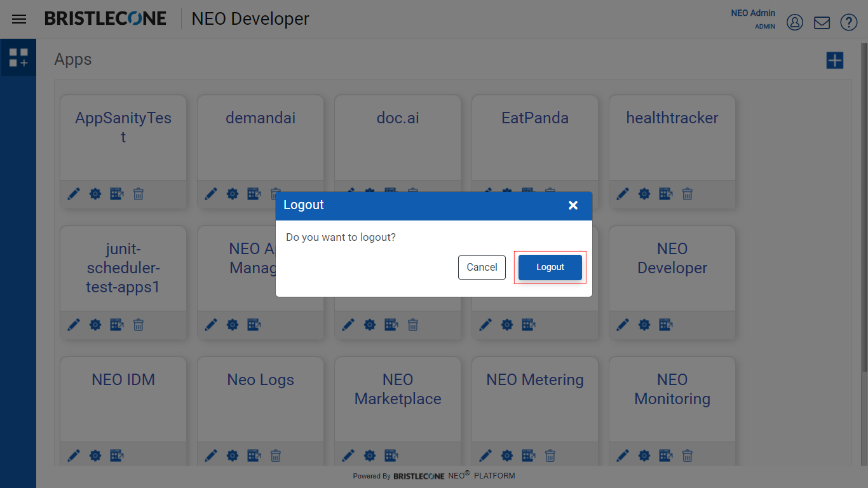Image resolution: width=868 pixels, height=488 pixels.
Task: Edit the NEO Metering app with pencil icon
Action: (x=485, y=456)
